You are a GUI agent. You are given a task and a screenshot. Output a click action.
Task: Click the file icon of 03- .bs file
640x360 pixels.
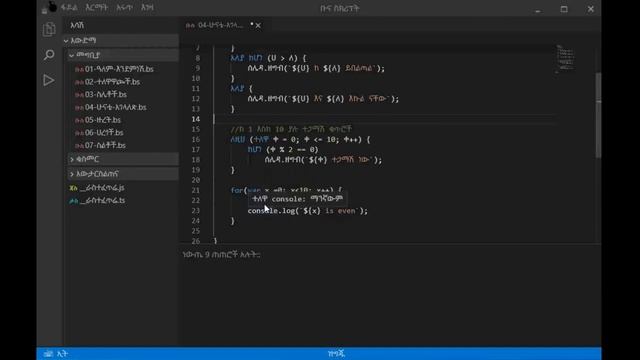point(79,95)
